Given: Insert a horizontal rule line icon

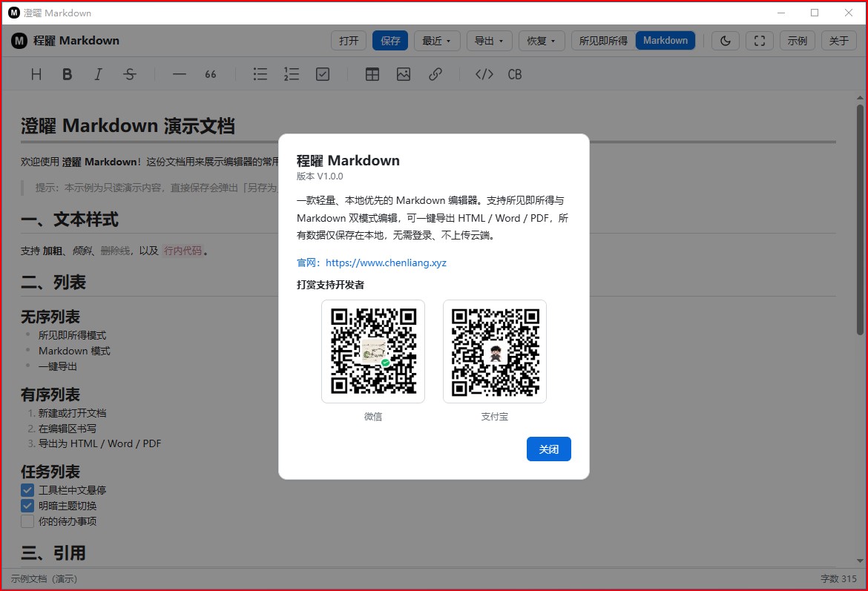Looking at the screenshot, I should (180, 74).
